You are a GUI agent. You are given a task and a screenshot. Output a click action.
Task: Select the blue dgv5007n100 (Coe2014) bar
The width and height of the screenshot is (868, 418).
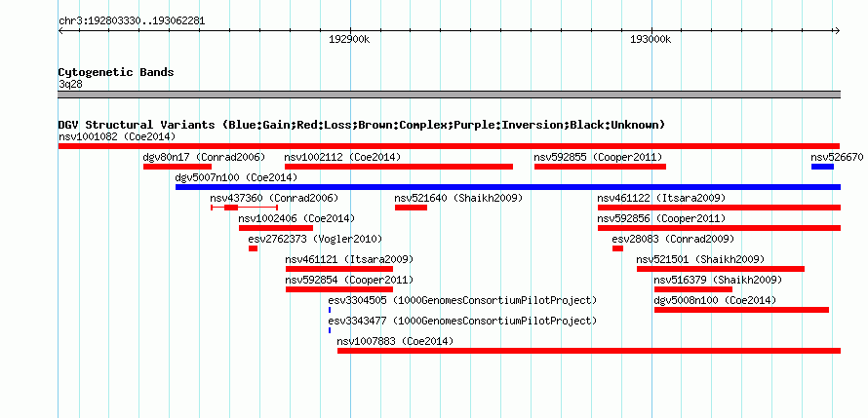point(507,187)
